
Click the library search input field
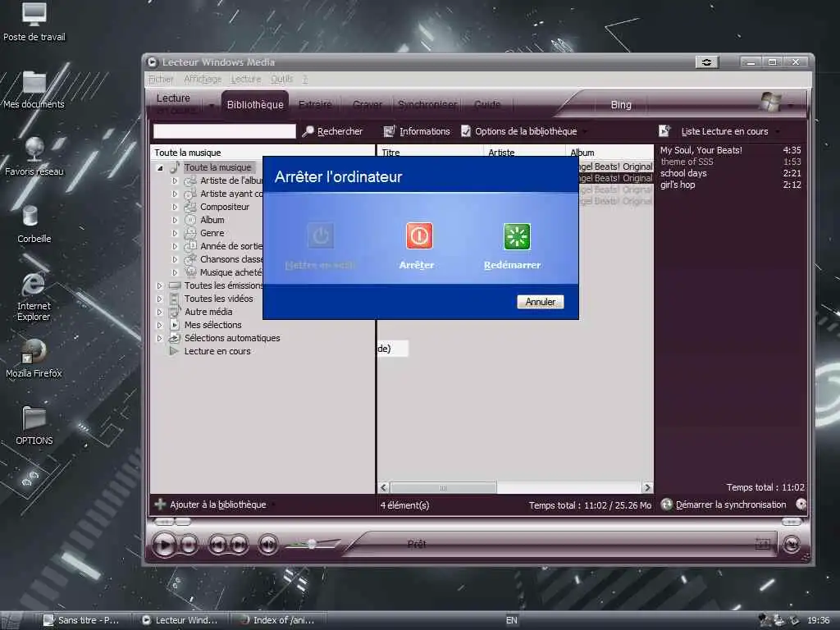(225, 131)
